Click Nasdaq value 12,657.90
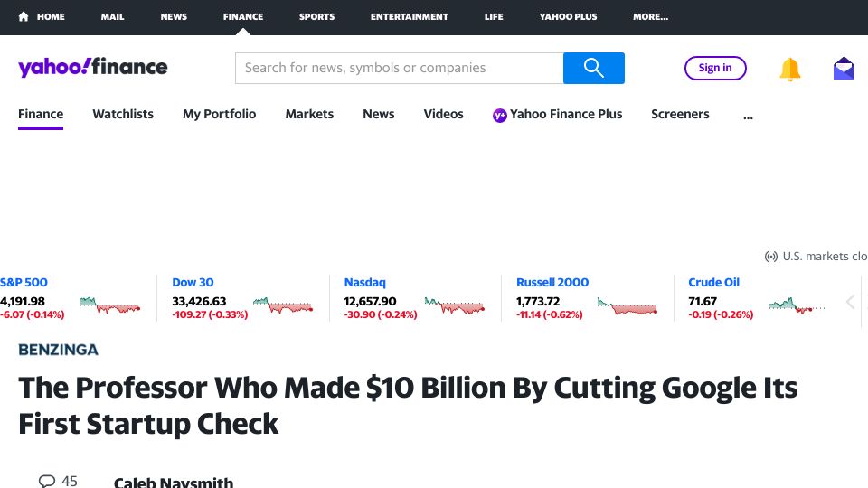This screenshot has height=488, width=868. (371, 302)
